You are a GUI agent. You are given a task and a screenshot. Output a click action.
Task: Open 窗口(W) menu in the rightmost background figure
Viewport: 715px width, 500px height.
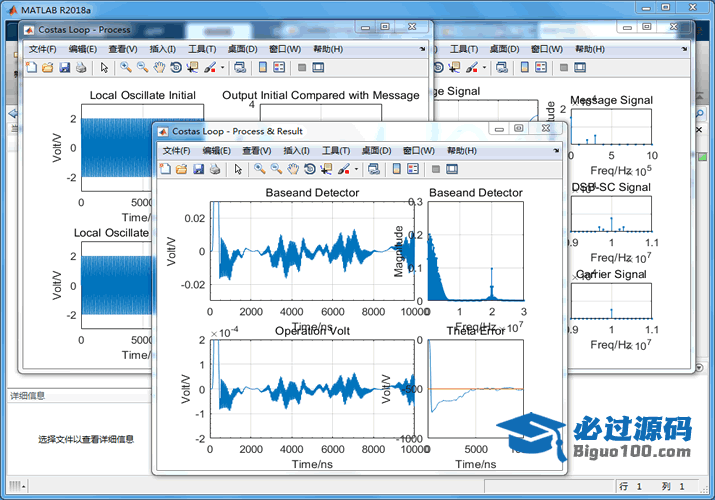[547, 49]
